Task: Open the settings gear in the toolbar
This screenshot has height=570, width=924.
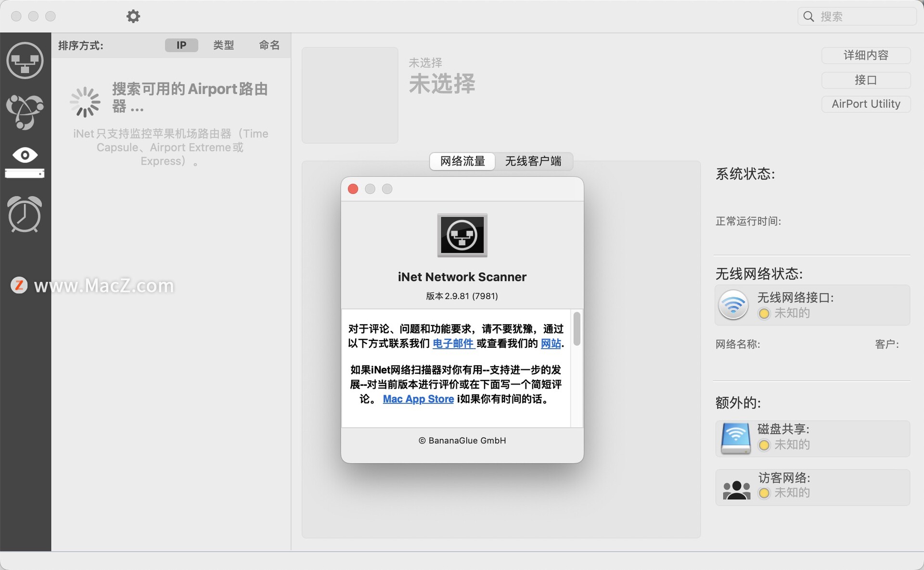Action: (133, 16)
